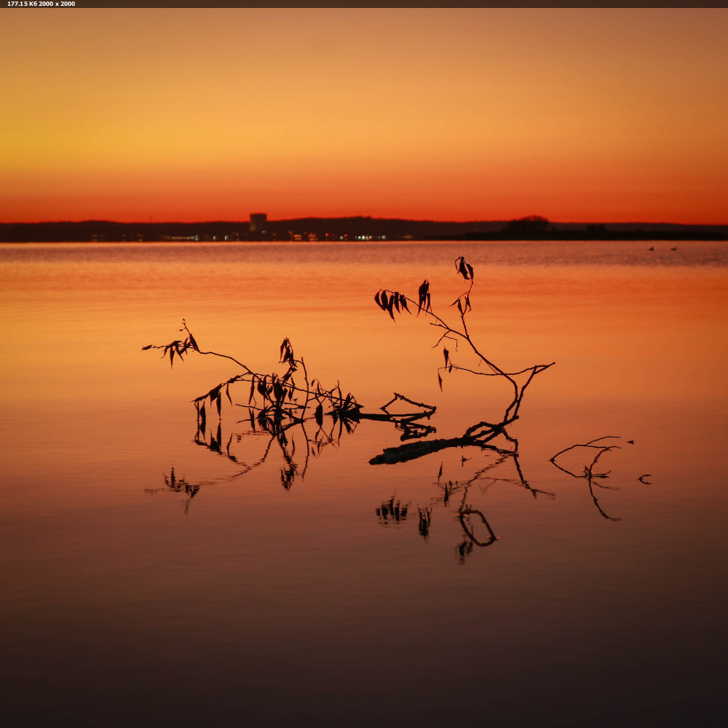The image size is (728, 728).
Task: Click the looped branch reflection in water
Action: [477, 527]
